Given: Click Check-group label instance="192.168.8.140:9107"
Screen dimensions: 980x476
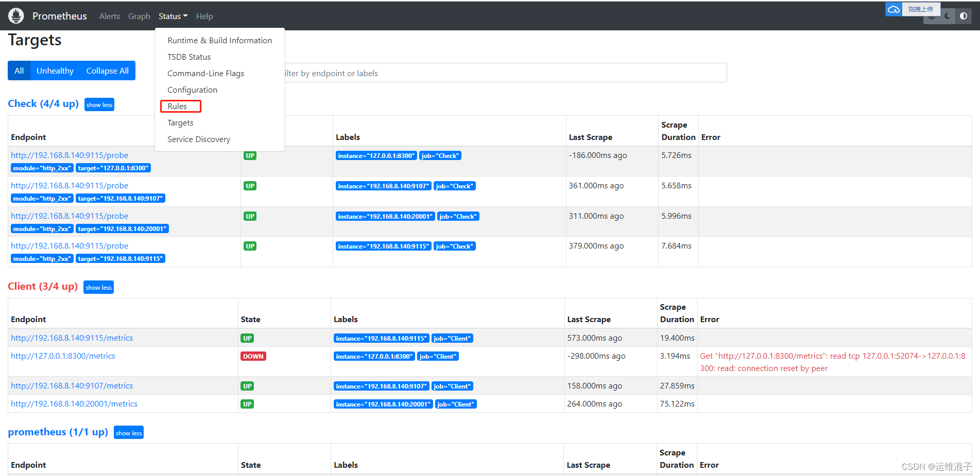Looking at the screenshot, I should tap(383, 186).
